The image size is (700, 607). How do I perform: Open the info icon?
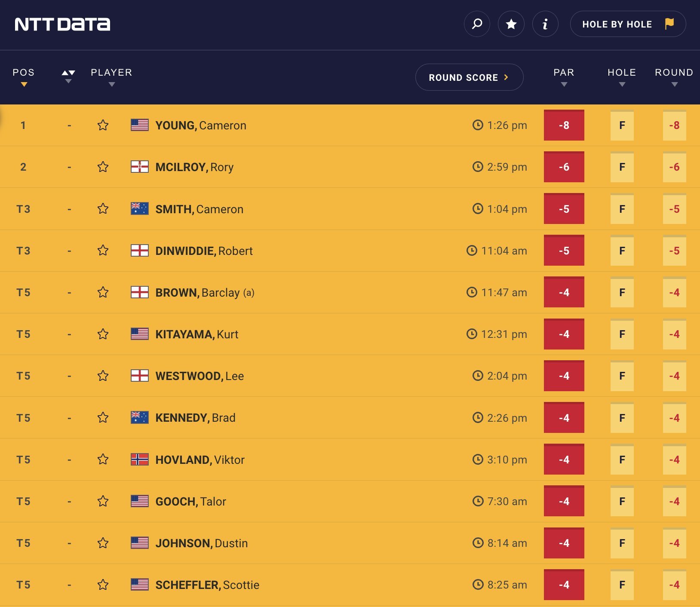click(545, 24)
